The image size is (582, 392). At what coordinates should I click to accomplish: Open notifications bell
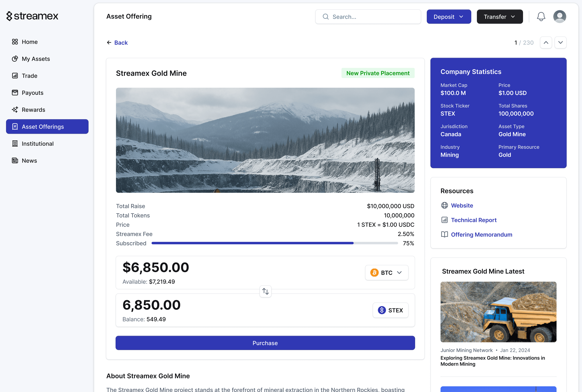(x=541, y=17)
